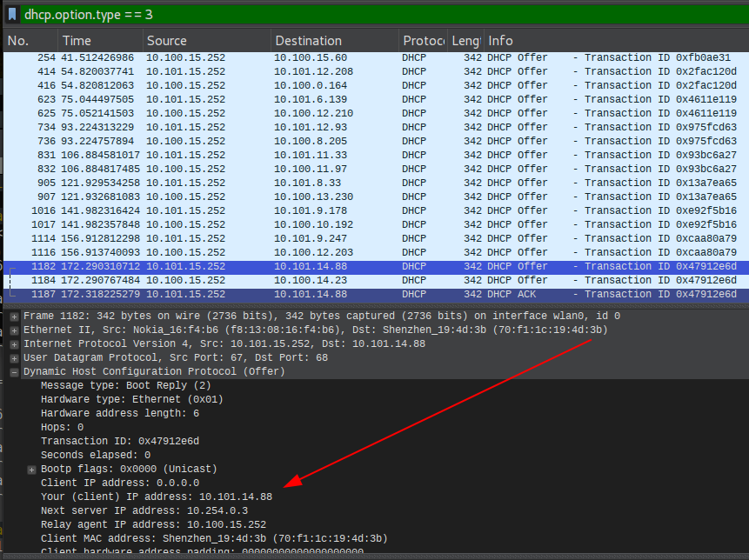Viewport: 749px width, 560px height.
Task: Select the Your (client) IP address field
Action: tap(157, 497)
